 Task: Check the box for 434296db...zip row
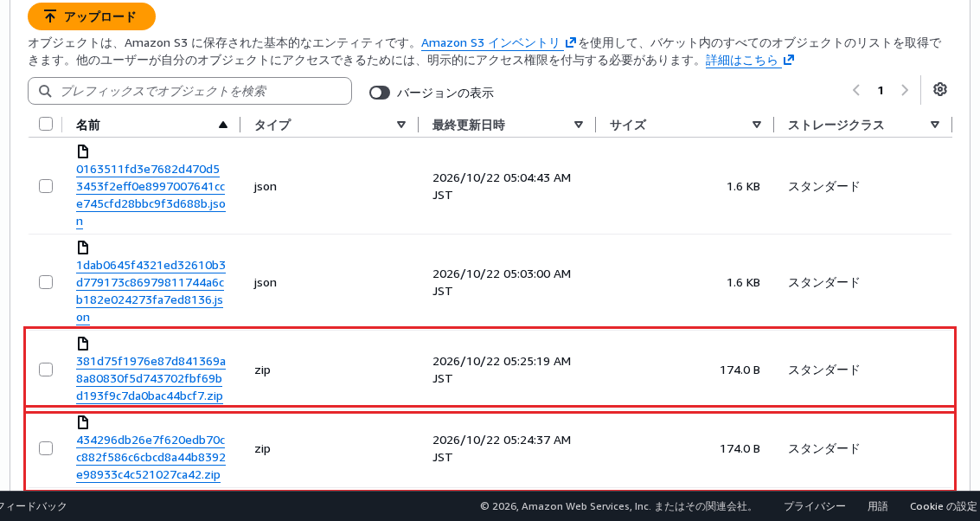46,448
